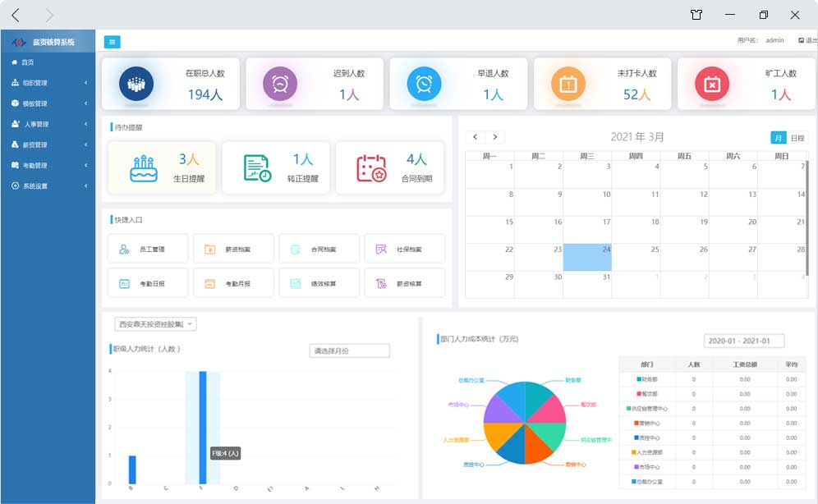Switch calendar to 日程 view
Image resolution: width=818 pixels, height=504 pixels.
(x=797, y=138)
